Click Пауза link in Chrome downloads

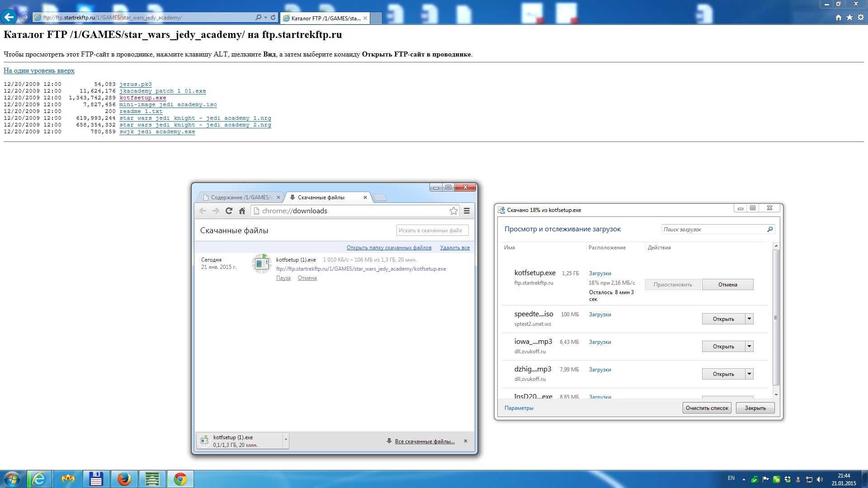(283, 278)
